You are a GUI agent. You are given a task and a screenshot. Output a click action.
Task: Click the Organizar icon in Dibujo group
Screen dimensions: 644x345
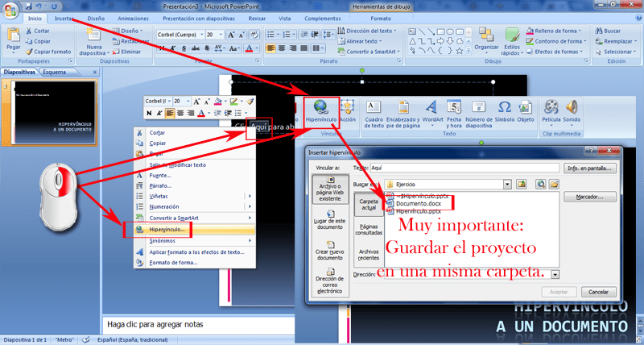click(486, 35)
